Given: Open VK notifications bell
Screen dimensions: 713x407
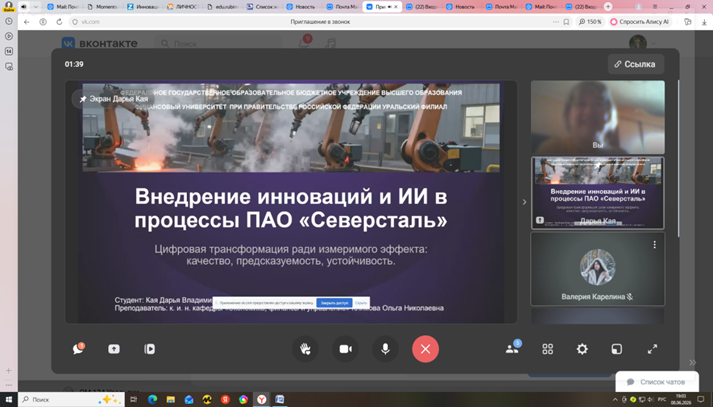Looking at the screenshot, I should tap(304, 43).
